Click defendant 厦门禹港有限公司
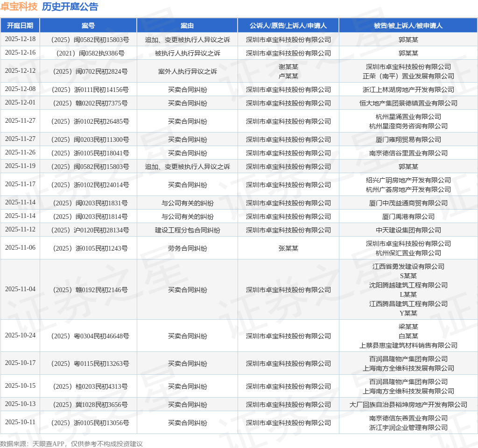Viewport: 478px width, 448px height. tap(408, 217)
